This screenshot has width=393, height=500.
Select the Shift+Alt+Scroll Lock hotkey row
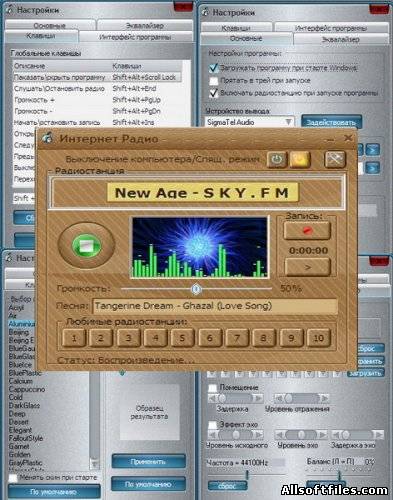[x=97, y=77]
